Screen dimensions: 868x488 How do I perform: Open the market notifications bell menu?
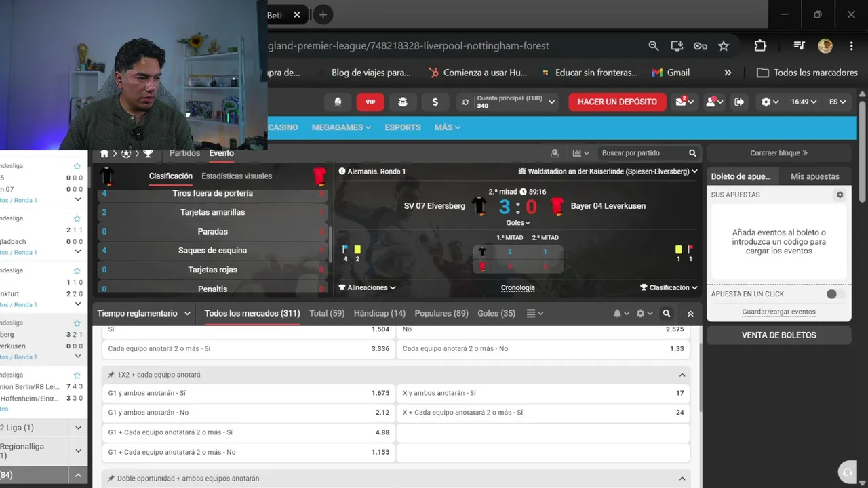[x=620, y=314]
